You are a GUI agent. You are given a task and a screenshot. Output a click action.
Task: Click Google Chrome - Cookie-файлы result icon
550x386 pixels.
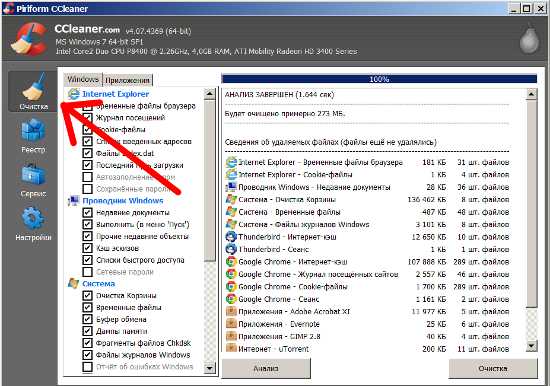point(231,287)
